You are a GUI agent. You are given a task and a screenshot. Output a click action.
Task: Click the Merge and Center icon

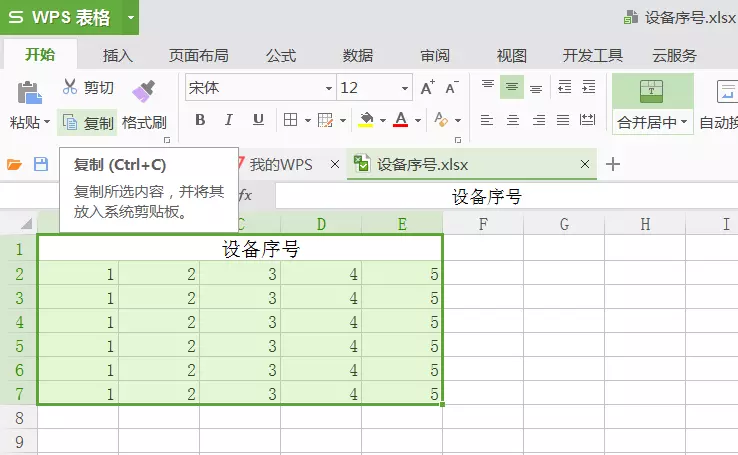coord(651,91)
